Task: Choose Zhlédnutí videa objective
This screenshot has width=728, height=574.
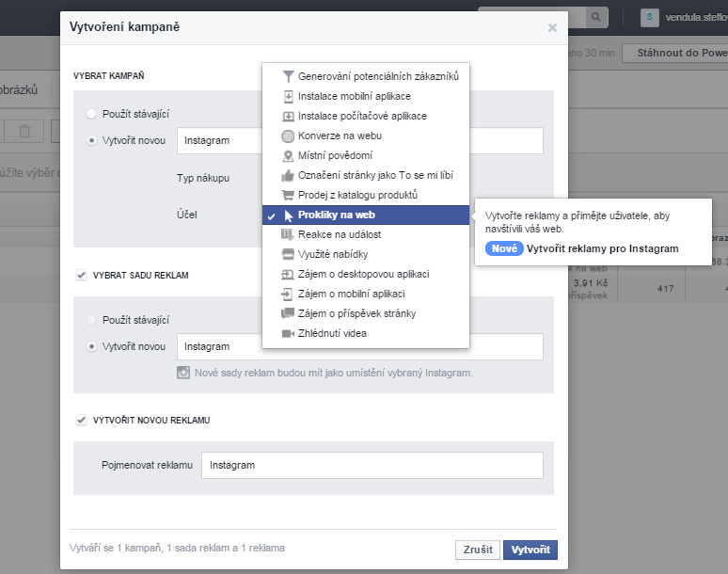Action: tap(366, 333)
